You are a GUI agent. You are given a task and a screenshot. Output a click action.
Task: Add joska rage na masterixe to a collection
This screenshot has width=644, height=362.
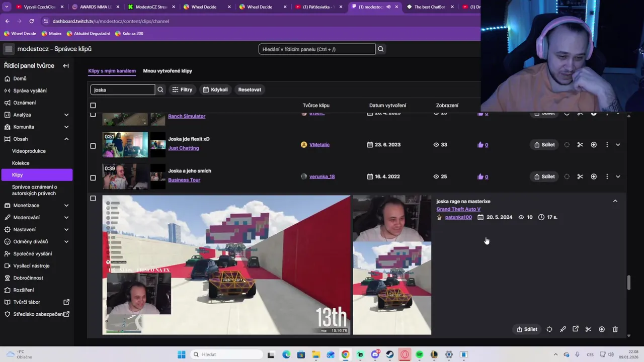pos(602,329)
